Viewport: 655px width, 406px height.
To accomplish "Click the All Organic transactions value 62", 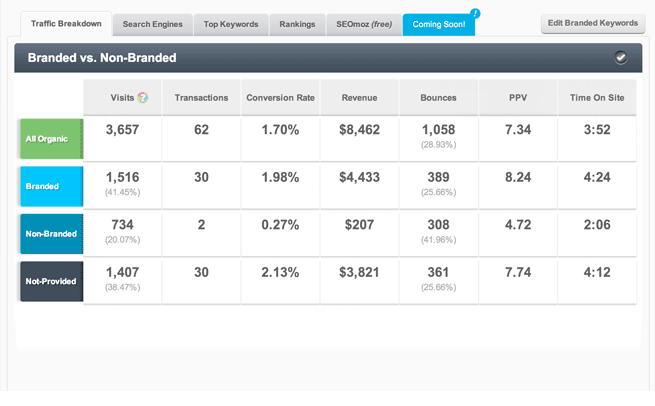I will click(x=201, y=130).
